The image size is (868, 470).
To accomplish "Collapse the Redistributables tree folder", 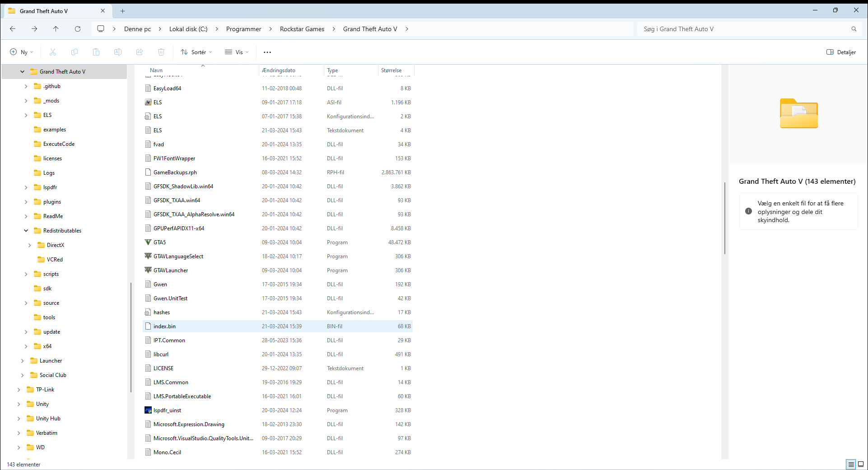I will [x=26, y=231].
